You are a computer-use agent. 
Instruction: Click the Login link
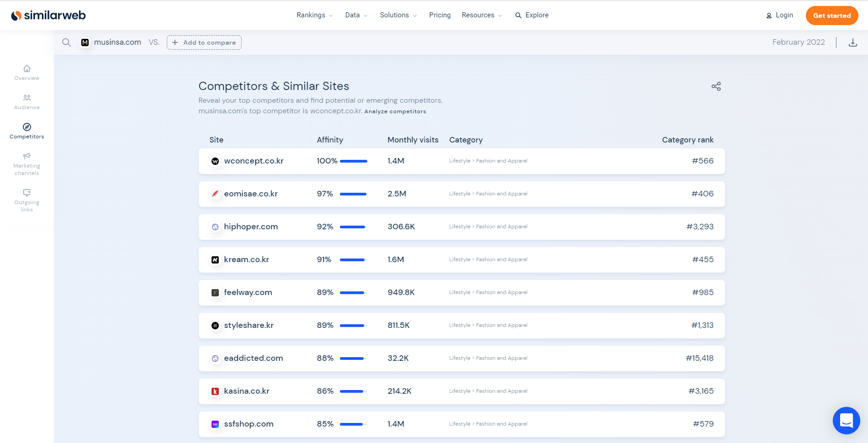click(x=784, y=15)
